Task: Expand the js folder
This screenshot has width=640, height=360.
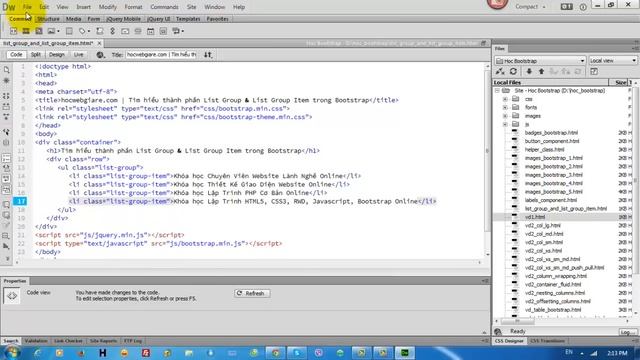Action: pos(505,124)
